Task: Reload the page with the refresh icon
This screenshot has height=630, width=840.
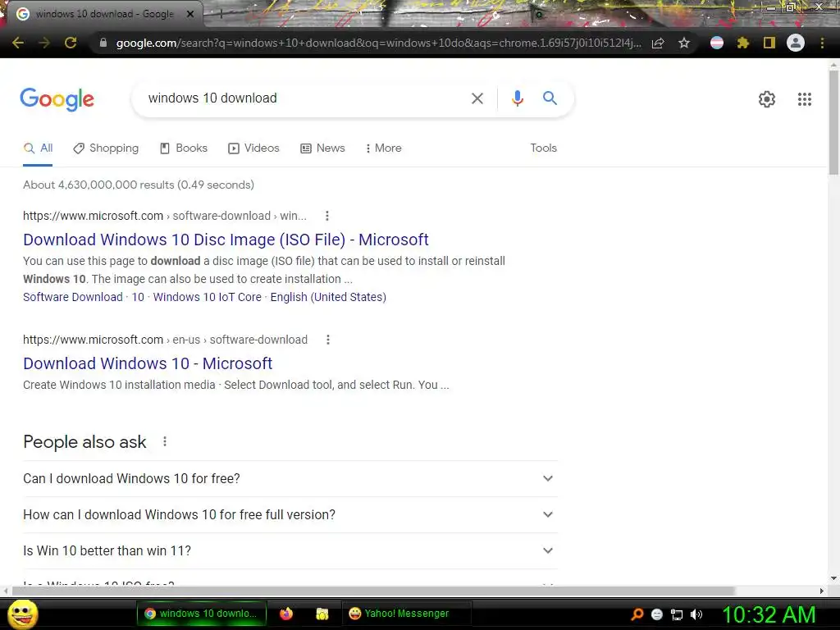Action: (71, 43)
